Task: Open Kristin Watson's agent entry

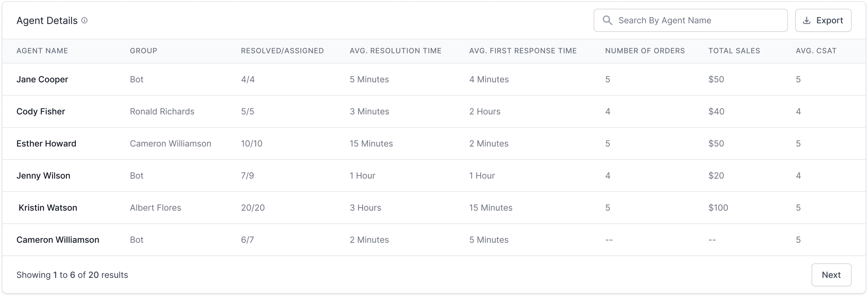Action: click(x=48, y=208)
